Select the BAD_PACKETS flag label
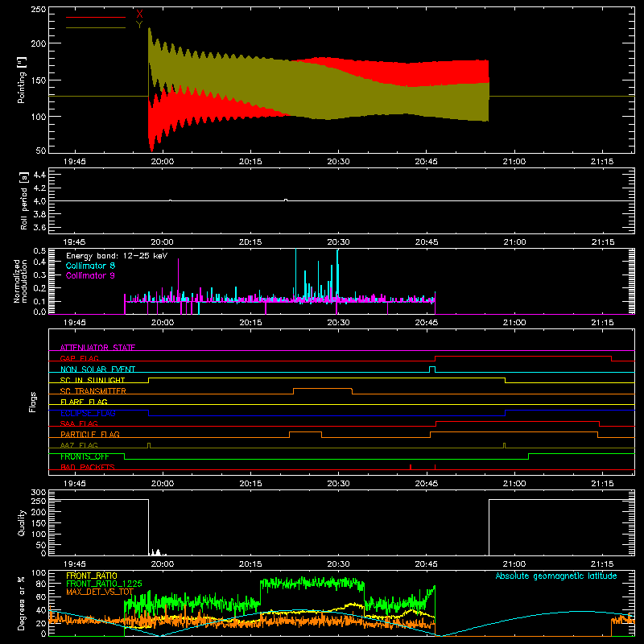This screenshot has width=644, height=644. pos(88,467)
